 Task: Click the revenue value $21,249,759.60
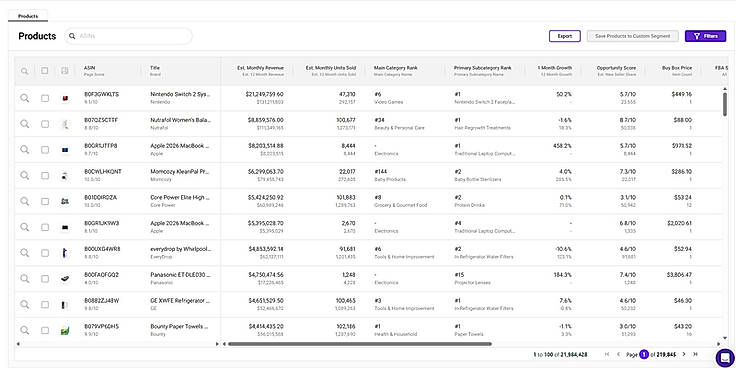[x=264, y=94]
